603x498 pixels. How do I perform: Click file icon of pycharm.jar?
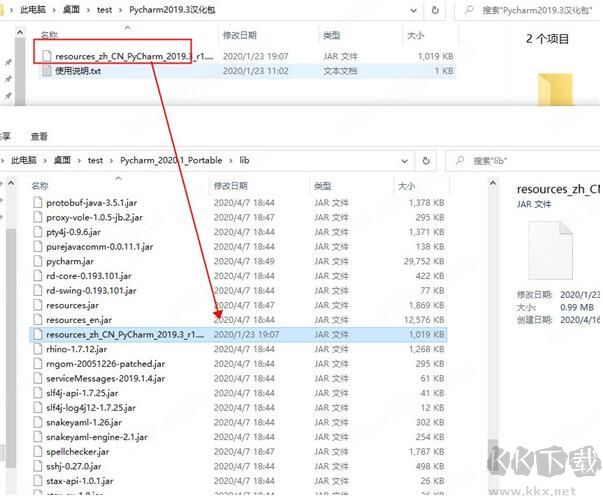38,261
